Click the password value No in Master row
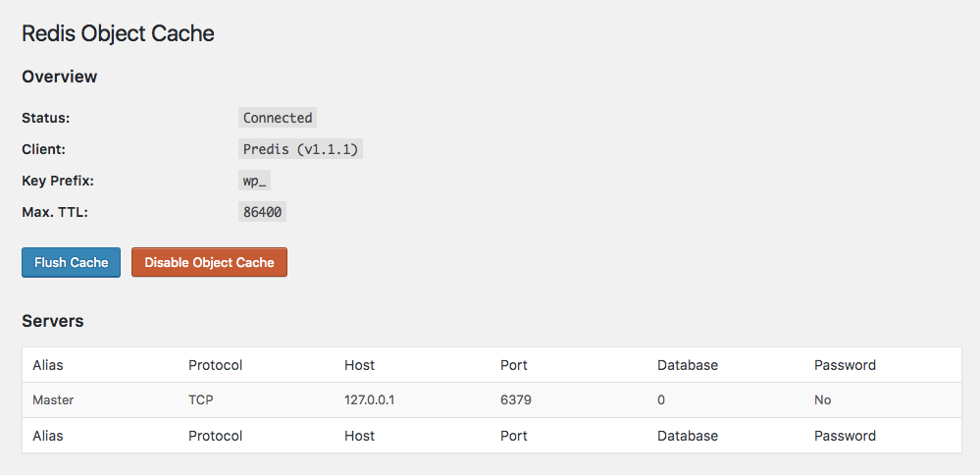Screen dimensions: 980x475 tap(822, 400)
